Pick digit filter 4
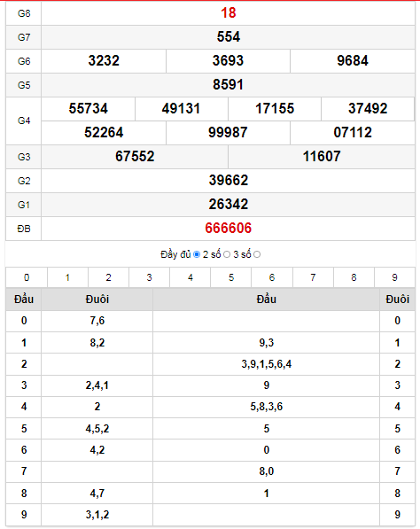 pos(191,277)
